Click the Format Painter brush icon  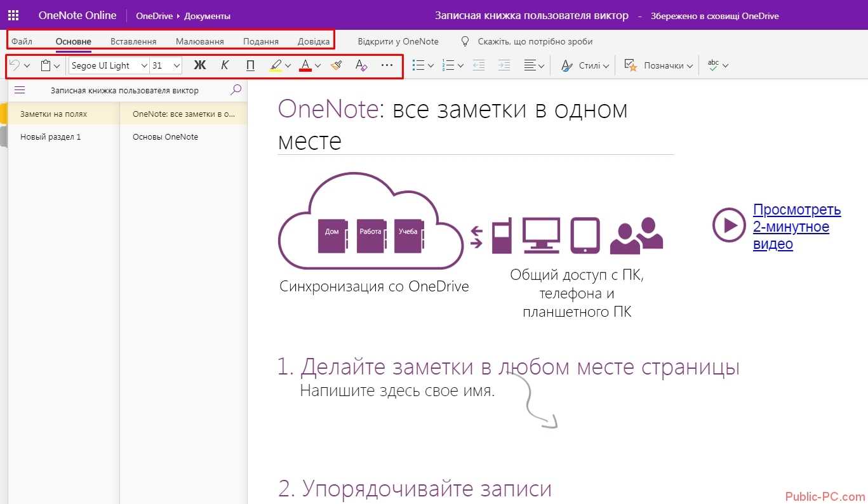tap(337, 65)
